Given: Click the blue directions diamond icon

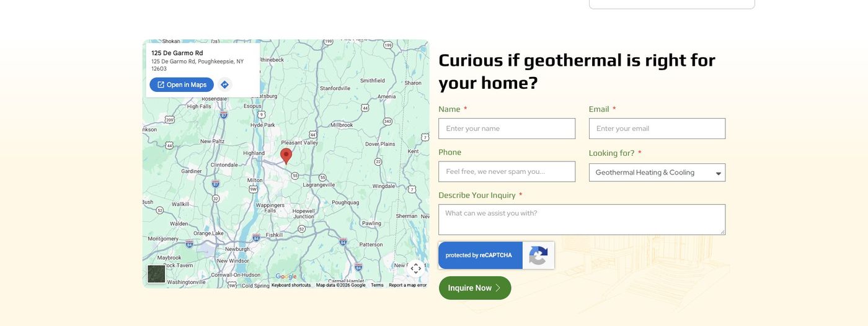Looking at the screenshot, I should (224, 84).
